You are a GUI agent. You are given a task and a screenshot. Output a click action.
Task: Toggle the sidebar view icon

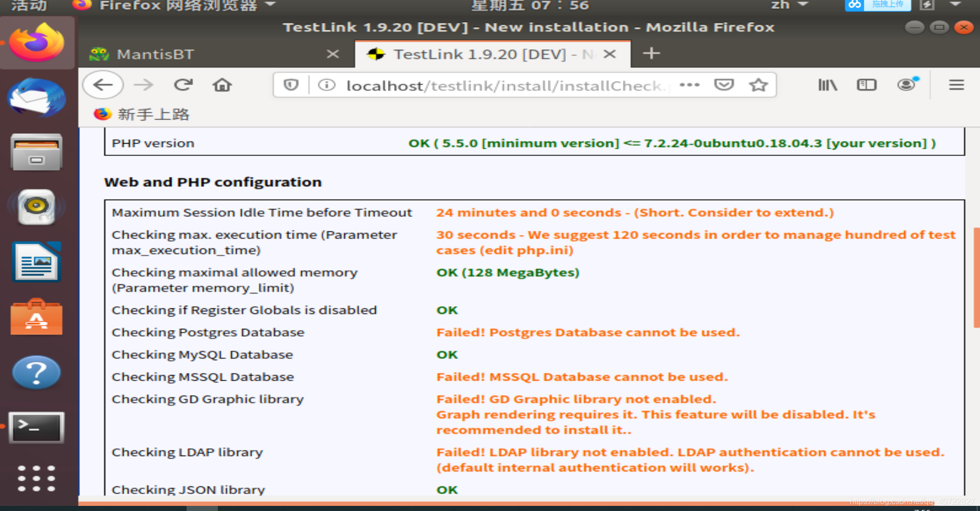[867, 85]
